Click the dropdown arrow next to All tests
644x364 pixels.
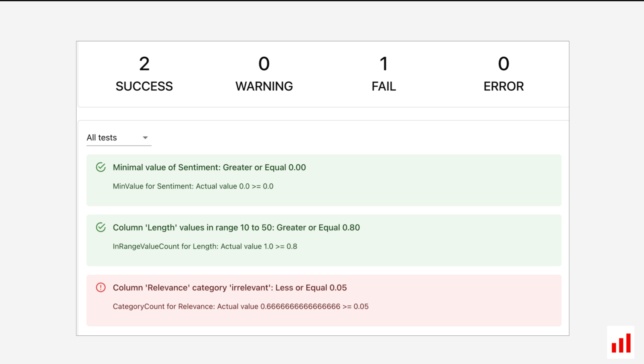pyautogui.click(x=145, y=138)
